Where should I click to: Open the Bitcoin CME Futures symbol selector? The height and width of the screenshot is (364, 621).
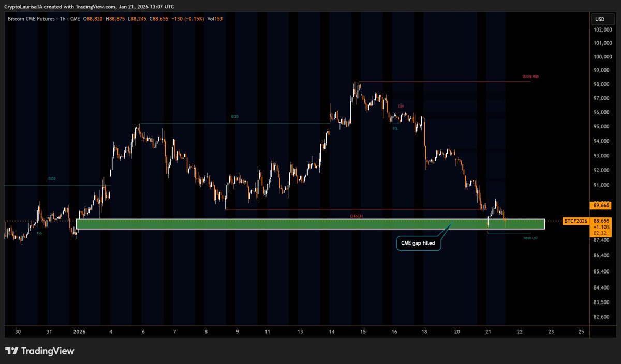pyautogui.click(x=31, y=18)
